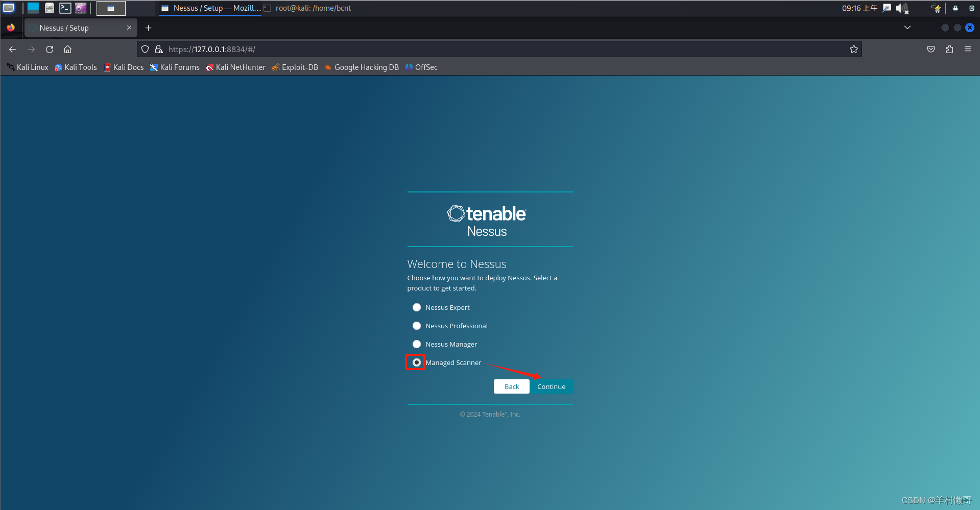Viewport: 980px width, 510px height.
Task: Click the tenable Nessus logo
Action: coord(487,221)
